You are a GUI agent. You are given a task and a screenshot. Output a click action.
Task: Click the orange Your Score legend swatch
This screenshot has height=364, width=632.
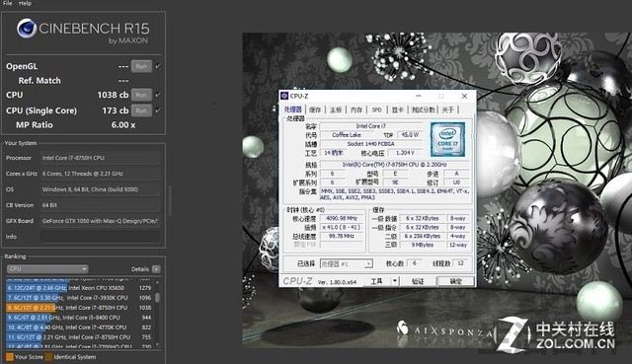[9, 357]
